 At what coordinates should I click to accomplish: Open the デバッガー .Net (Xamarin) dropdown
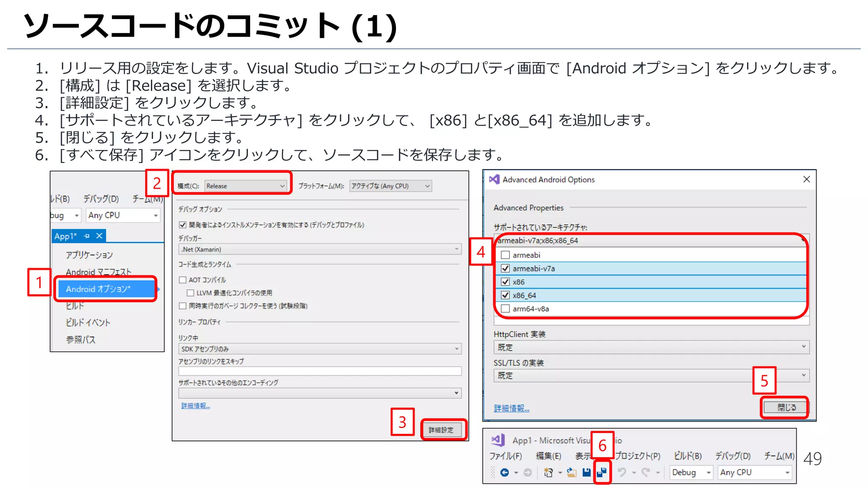pos(320,249)
